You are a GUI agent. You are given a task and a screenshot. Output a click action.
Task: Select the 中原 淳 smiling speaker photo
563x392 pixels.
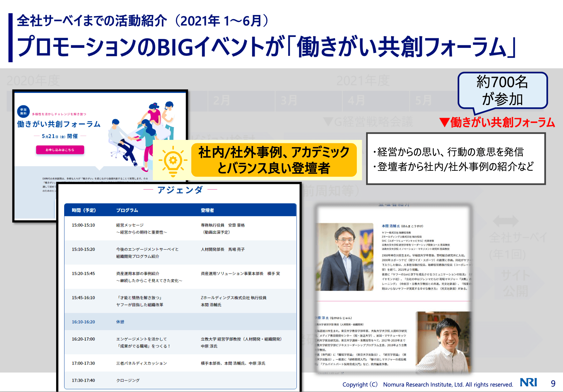[x=443, y=342]
